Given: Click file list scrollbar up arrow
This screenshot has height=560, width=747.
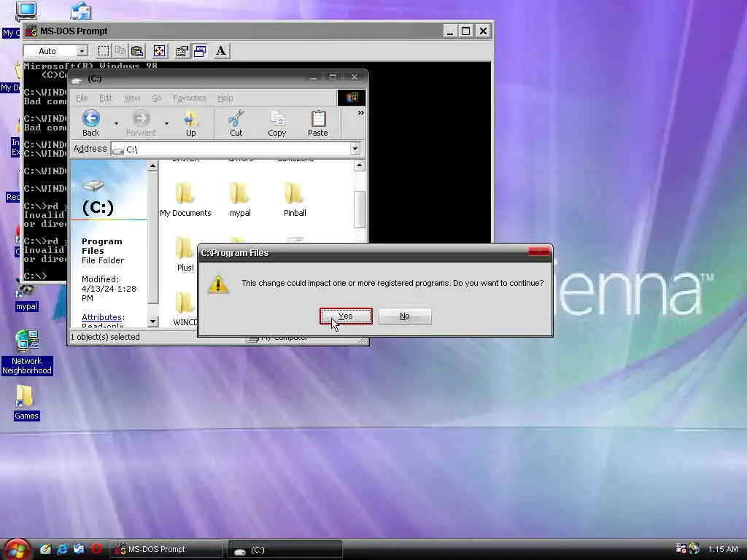Looking at the screenshot, I should click(x=360, y=166).
